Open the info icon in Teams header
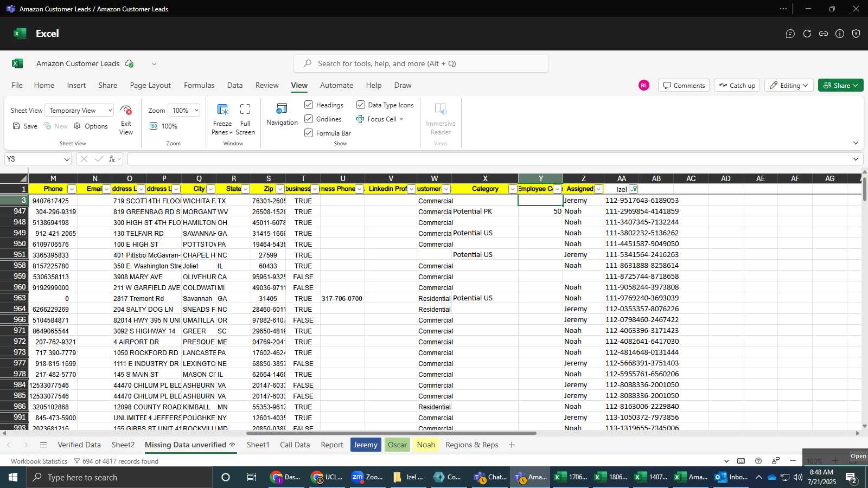This screenshot has height=488, width=868. pyautogui.click(x=840, y=34)
